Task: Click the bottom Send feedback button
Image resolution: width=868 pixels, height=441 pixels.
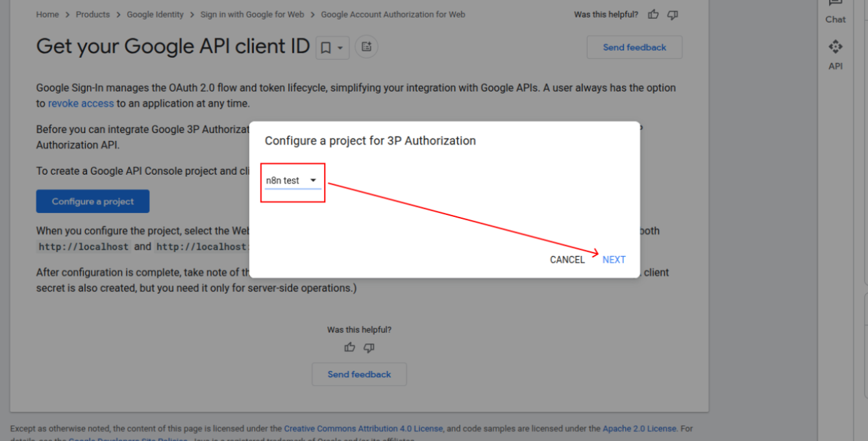Action: coord(359,374)
